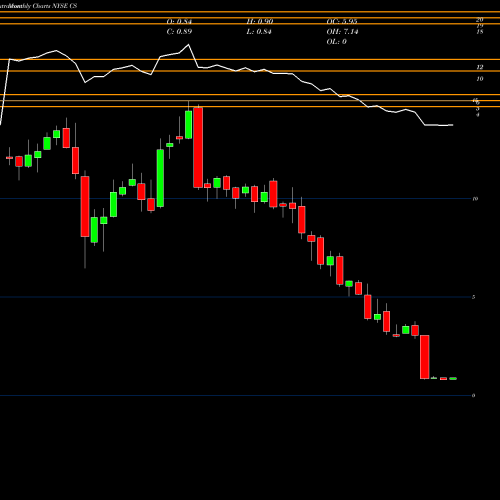The height and width of the screenshot is (500, 500).
Task: Click the "12" label on the indicator scale
Action: click(480, 67)
